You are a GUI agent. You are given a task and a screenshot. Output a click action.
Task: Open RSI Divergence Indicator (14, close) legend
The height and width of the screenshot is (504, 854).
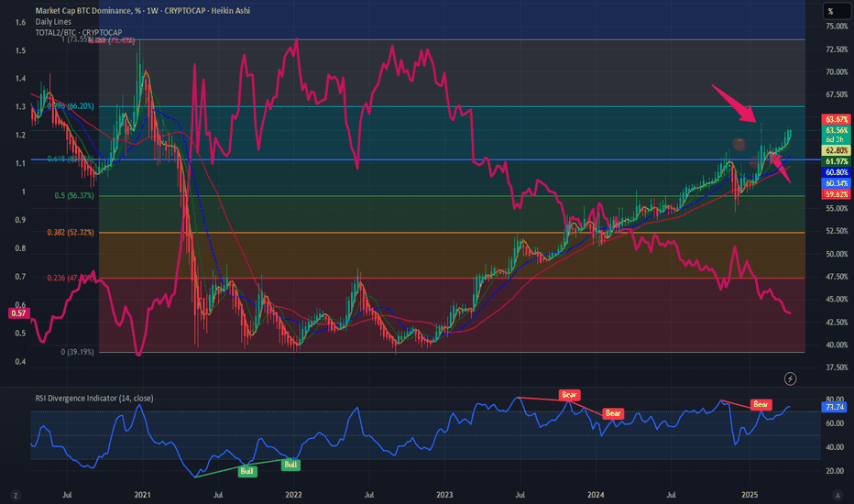[x=94, y=399]
